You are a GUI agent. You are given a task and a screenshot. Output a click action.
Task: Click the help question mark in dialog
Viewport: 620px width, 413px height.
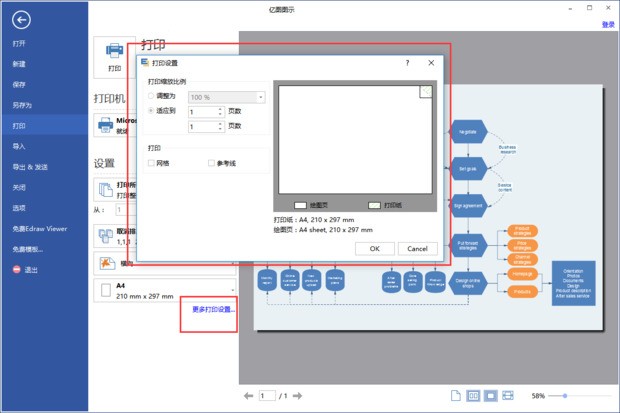coord(407,62)
